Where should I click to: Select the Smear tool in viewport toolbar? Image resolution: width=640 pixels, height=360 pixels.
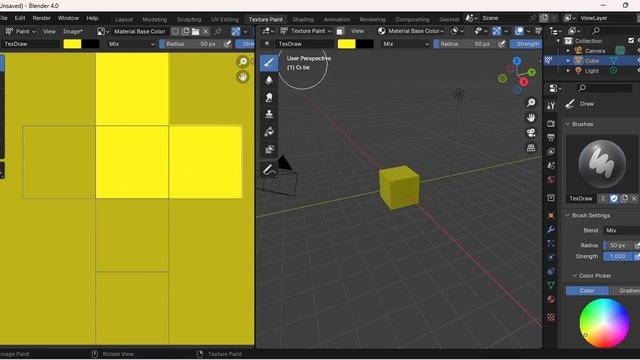pos(269,97)
